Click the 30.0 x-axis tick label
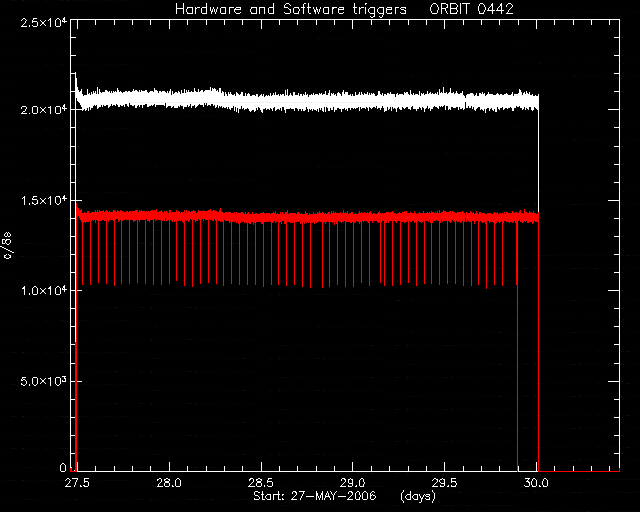Image resolution: width=640 pixels, height=512 pixels. pyautogui.click(x=536, y=483)
